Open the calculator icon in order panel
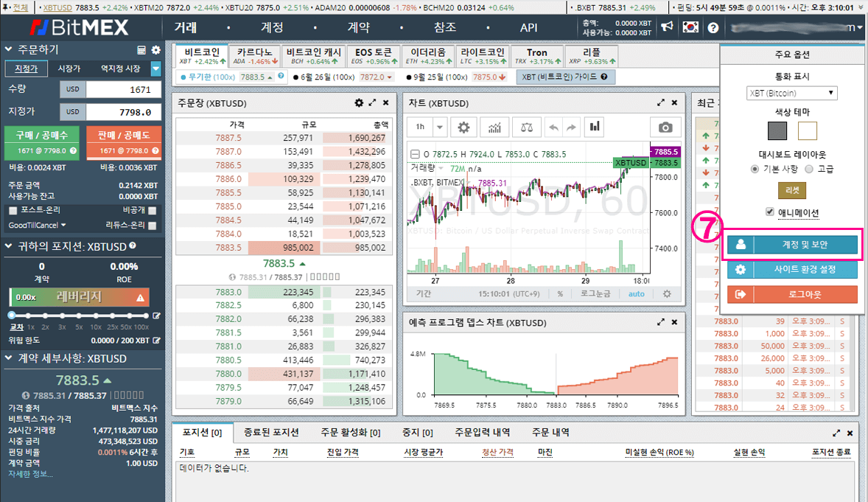 click(141, 50)
